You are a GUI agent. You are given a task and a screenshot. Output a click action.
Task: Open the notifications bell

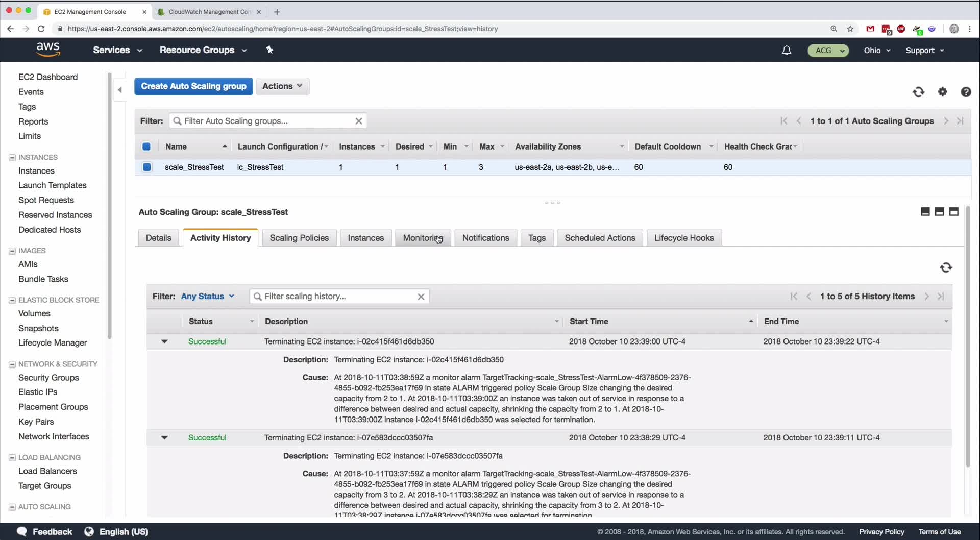point(787,50)
